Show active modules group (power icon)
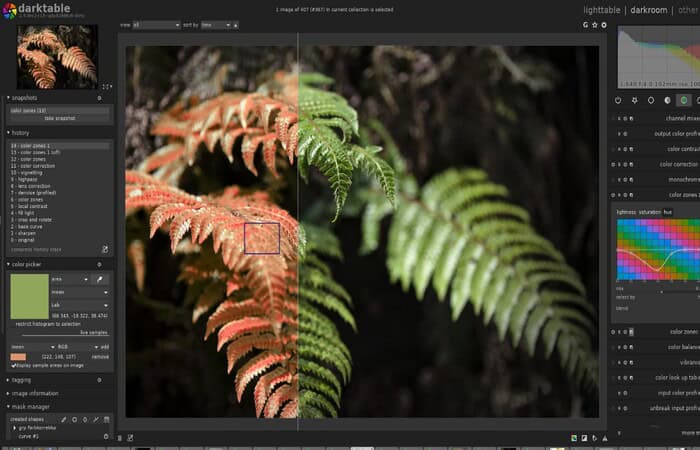The image size is (700, 450). tap(618, 100)
